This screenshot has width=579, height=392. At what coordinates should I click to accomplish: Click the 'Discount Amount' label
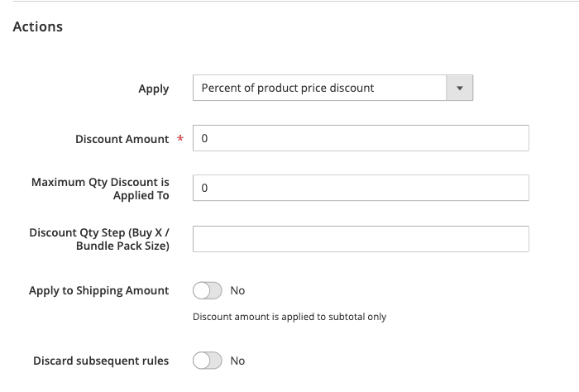122,139
